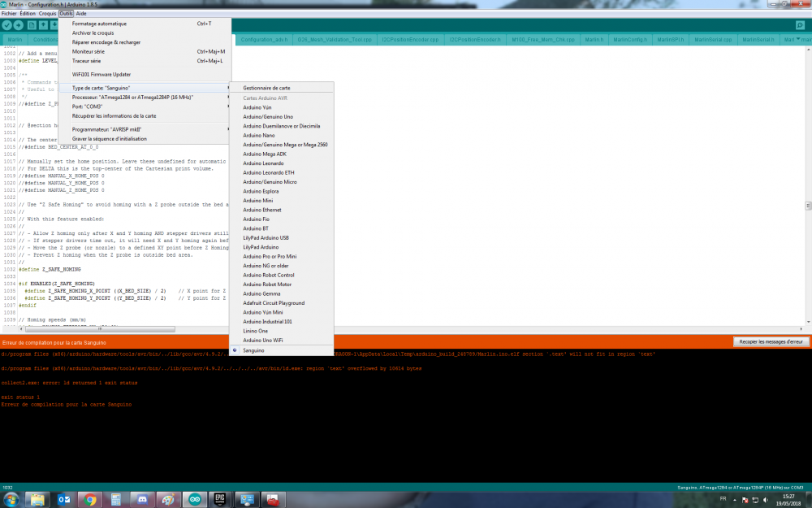This screenshot has height=508, width=812.
Task: Open Google Chrome from the taskbar
Action: [90, 500]
